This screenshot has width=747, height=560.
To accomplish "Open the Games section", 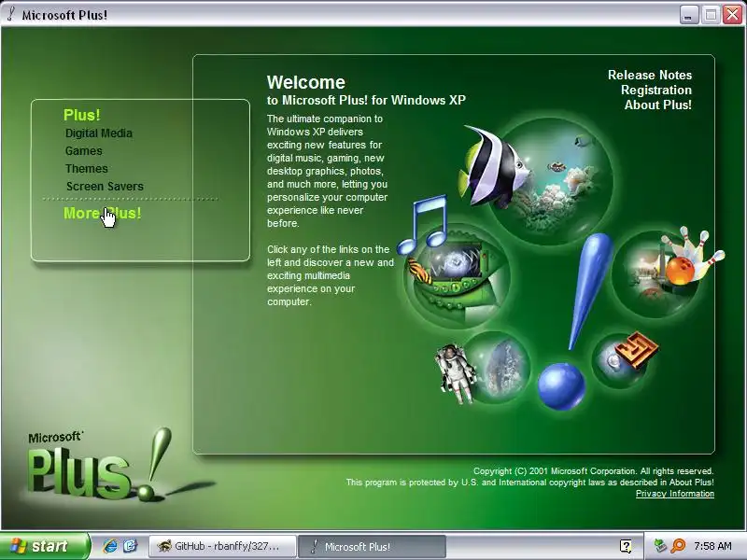I will pos(83,151).
